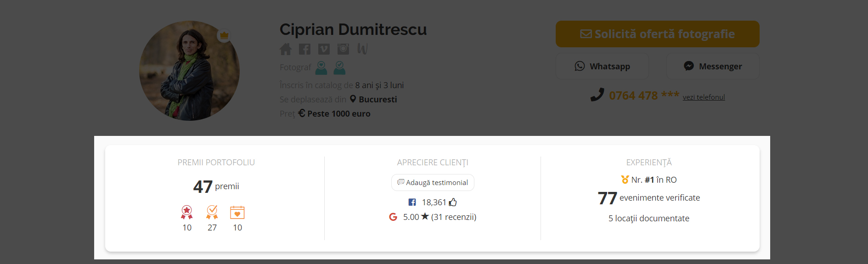
Task: Click the orange checkmark ribbon award icon
Action: tap(212, 212)
